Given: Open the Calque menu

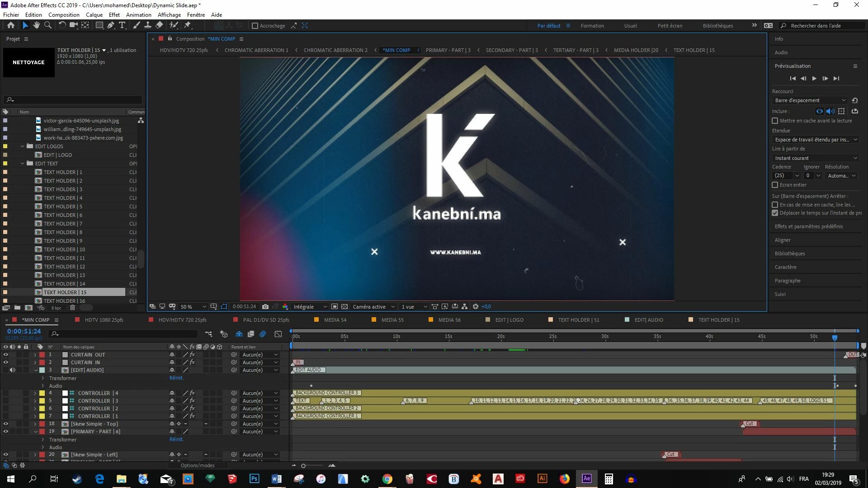Looking at the screenshot, I should [94, 14].
